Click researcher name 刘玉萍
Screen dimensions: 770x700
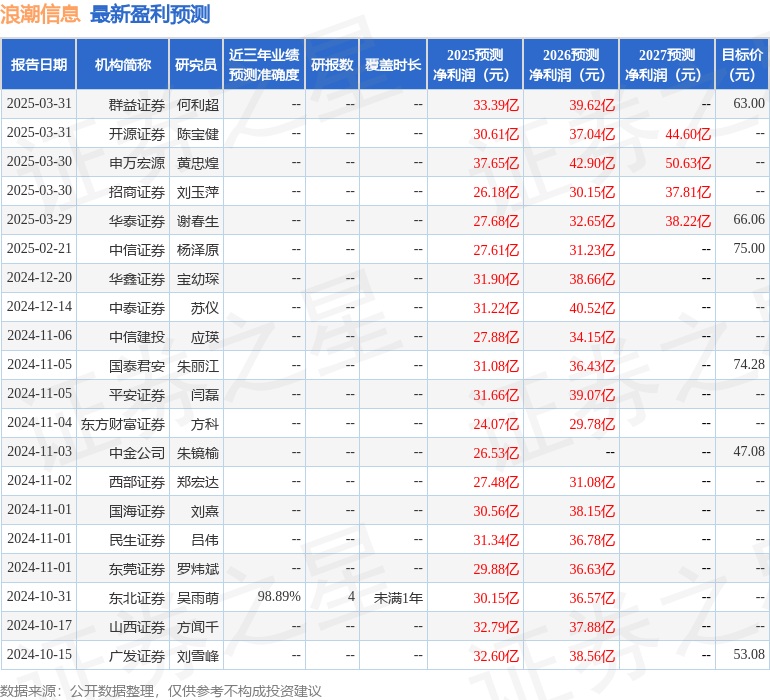(198, 192)
